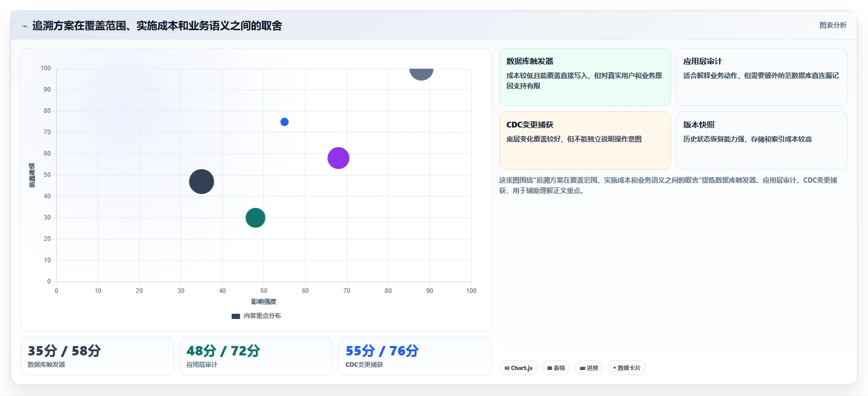Click the 影响强度 x-axis label
Image resolution: width=868 pixels, height=396 pixels.
[x=264, y=302]
